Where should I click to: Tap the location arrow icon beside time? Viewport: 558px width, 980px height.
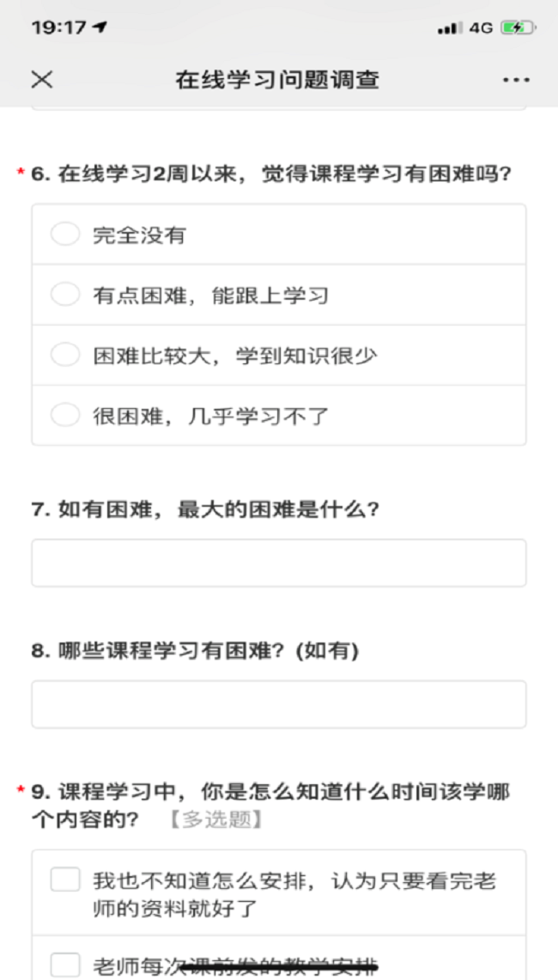(100, 27)
